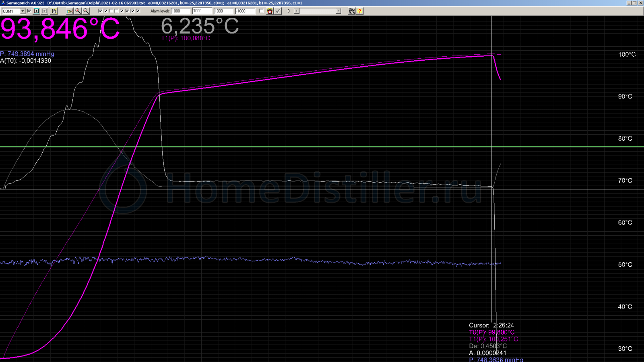Click the alarm clock icon

(270, 11)
